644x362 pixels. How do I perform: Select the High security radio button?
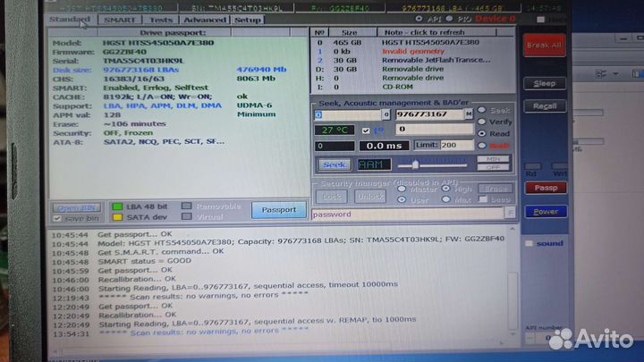point(446,189)
